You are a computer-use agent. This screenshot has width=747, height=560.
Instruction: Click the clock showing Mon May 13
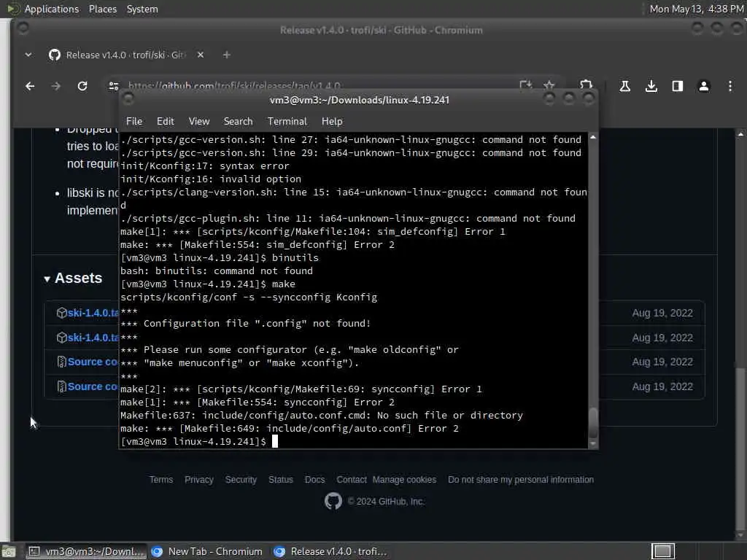tap(697, 9)
